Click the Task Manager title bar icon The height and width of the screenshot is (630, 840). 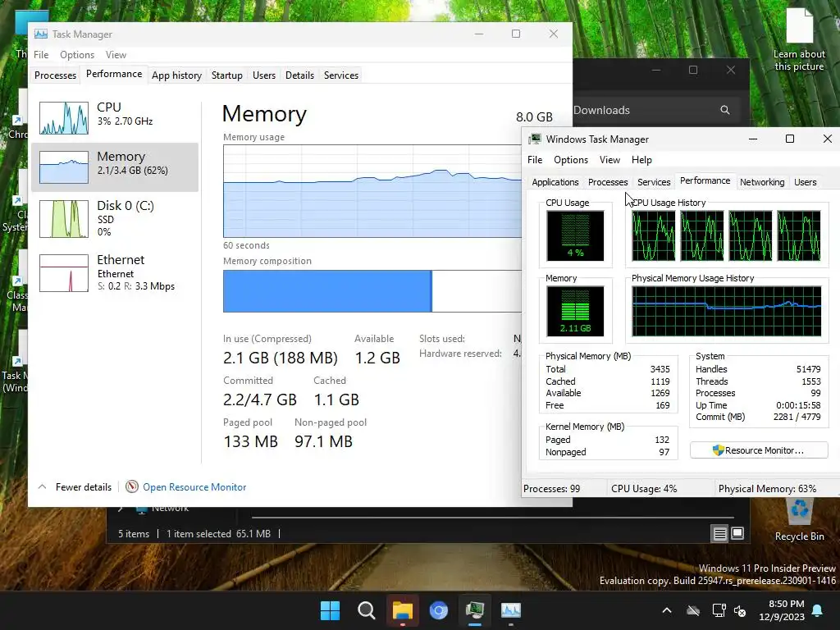41,34
